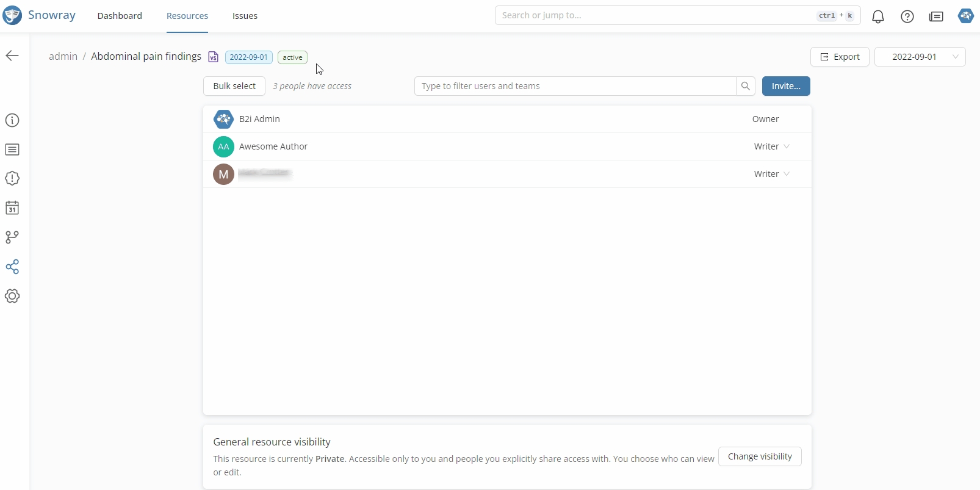Open the list content sidebar icon
The image size is (980, 490).
pyautogui.click(x=12, y=150)
